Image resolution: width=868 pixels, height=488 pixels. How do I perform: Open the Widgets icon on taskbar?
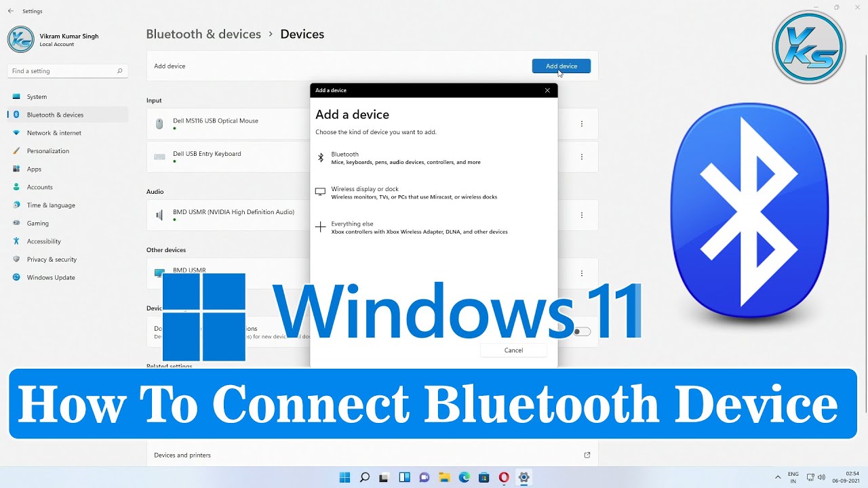click(x=404, y=477)
